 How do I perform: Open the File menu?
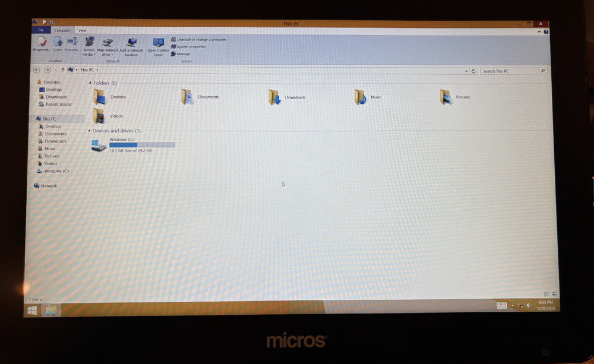click(x=40, y=30)
